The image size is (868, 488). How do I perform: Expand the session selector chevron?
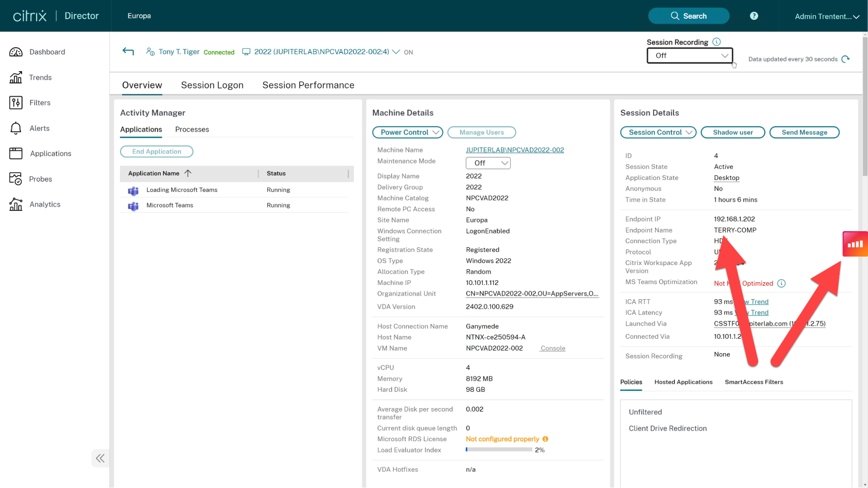396,52
